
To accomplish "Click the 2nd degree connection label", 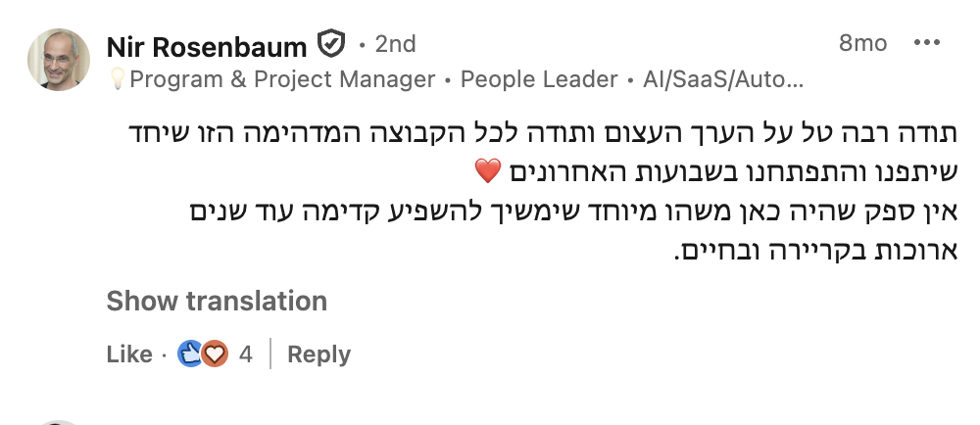I will click(395, 44).
